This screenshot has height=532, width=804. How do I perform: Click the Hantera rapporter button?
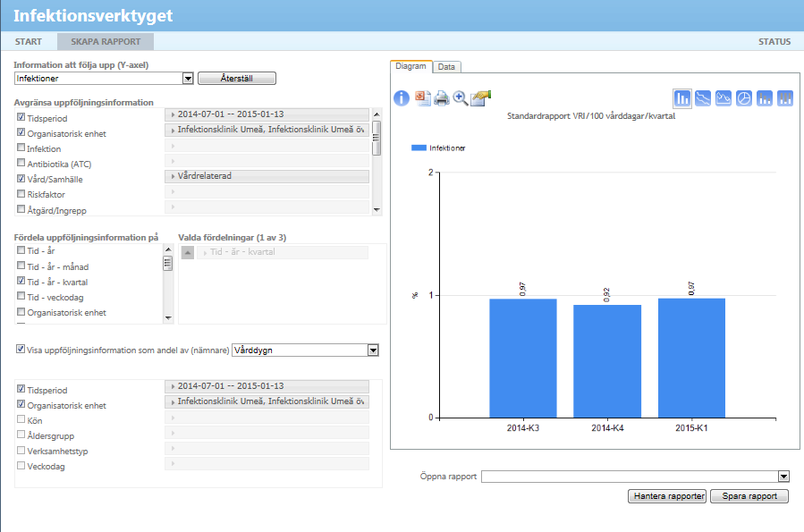pyautogui.click(x=667, y=496)
